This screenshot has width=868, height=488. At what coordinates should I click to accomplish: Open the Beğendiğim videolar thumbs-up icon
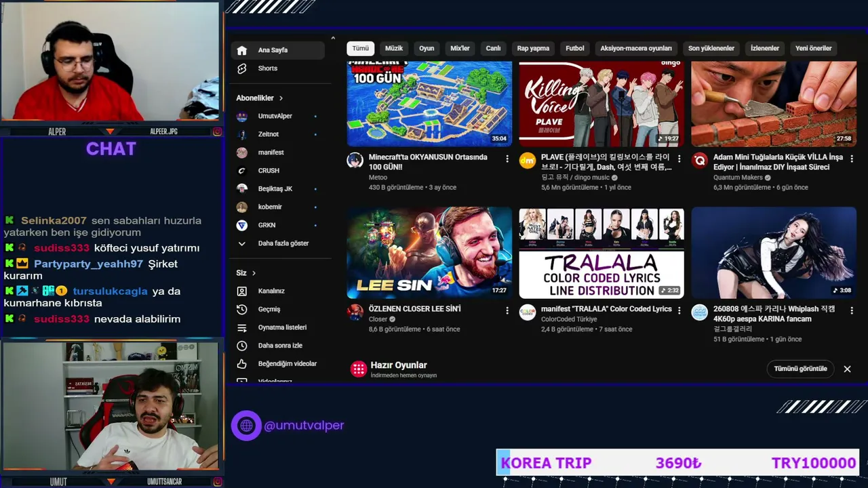241,364
